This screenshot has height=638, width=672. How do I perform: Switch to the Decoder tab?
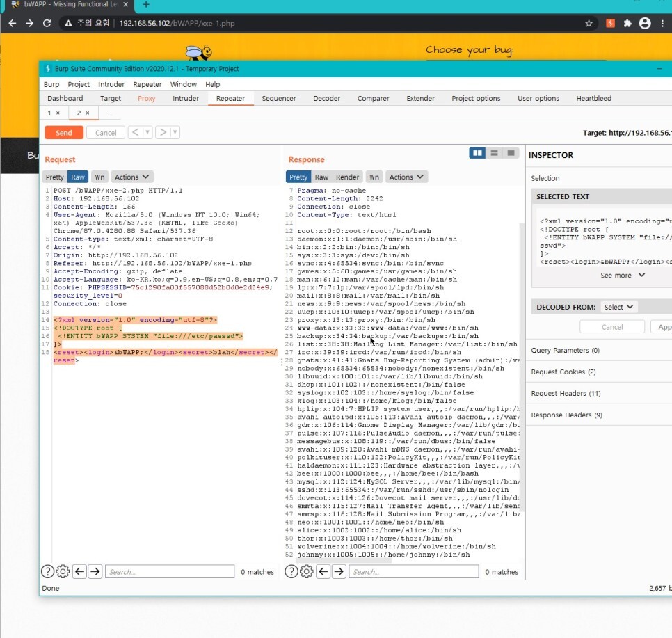(326, 98)
